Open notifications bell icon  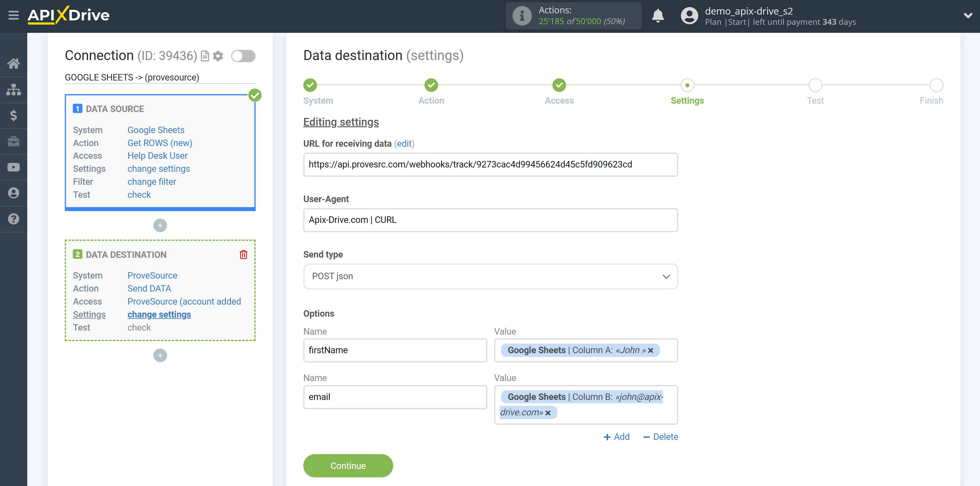(x=658, y=16)
